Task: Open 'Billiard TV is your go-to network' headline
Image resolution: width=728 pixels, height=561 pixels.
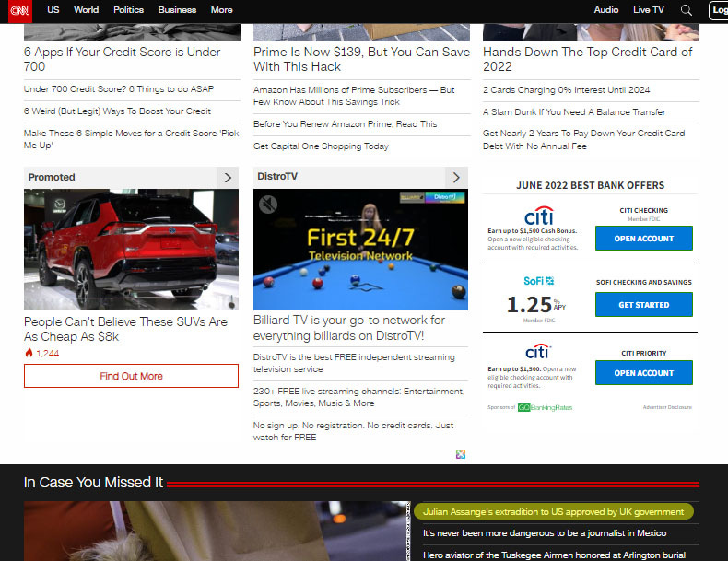Action: coord(349,328)
